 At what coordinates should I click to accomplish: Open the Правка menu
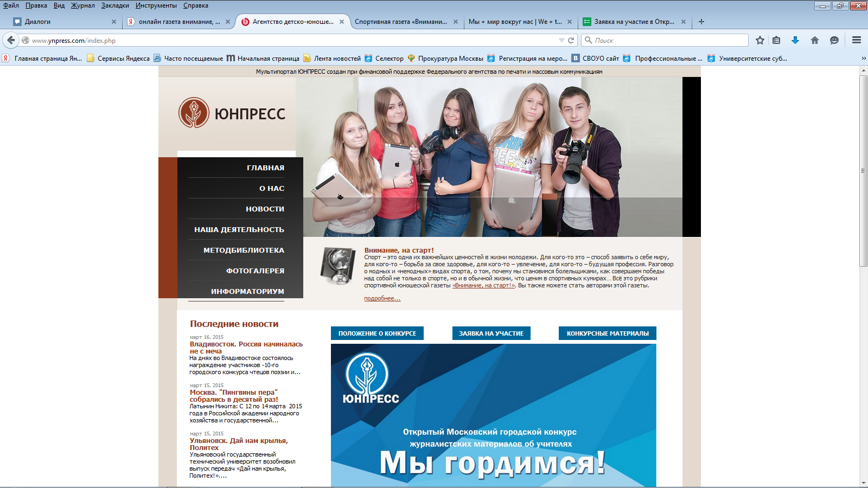tap(36, 5)
